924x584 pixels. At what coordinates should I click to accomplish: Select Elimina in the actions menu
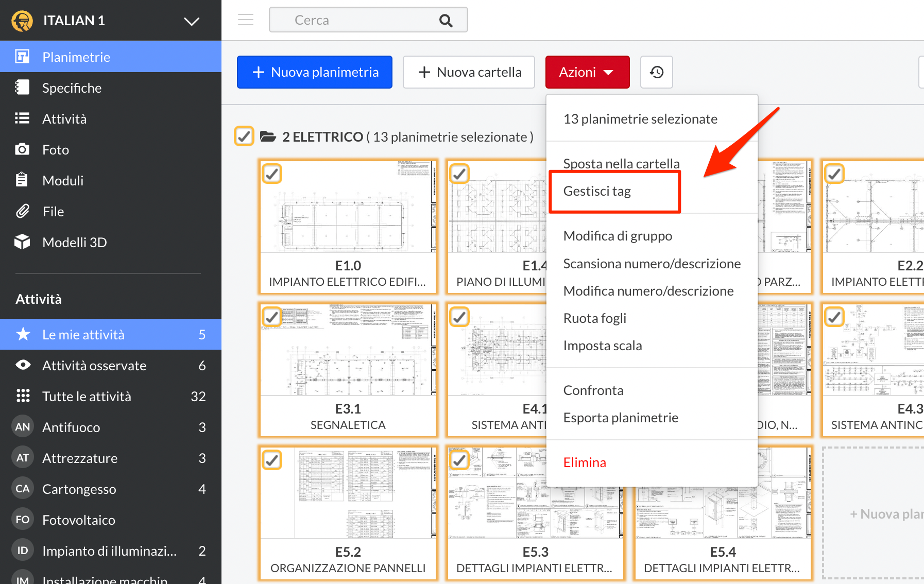585,462
